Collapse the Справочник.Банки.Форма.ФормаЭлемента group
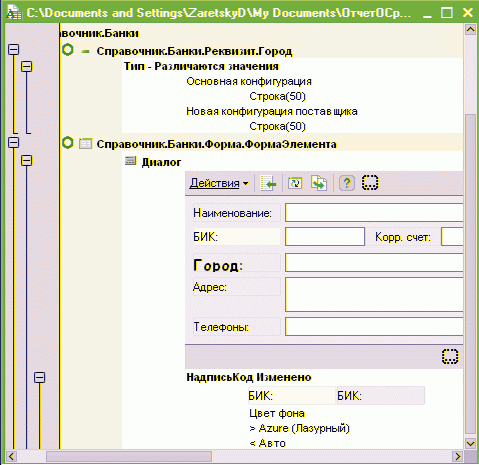This screenshot has width=479, height=465. (x=14, y=143)
